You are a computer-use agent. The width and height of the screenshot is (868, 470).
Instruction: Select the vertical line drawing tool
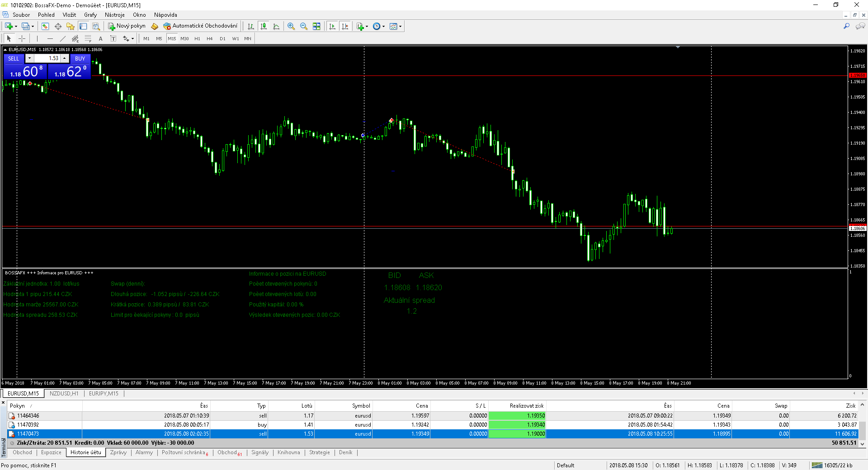[x=37, y=38]
